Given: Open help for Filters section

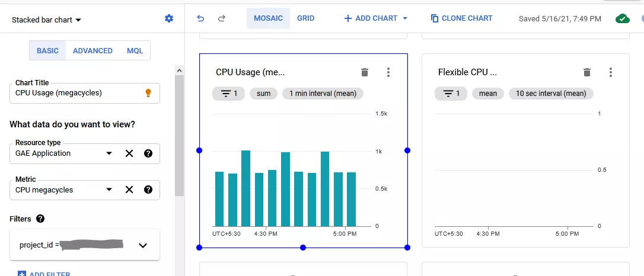Looking at the screenshot, I should point(40,219).
